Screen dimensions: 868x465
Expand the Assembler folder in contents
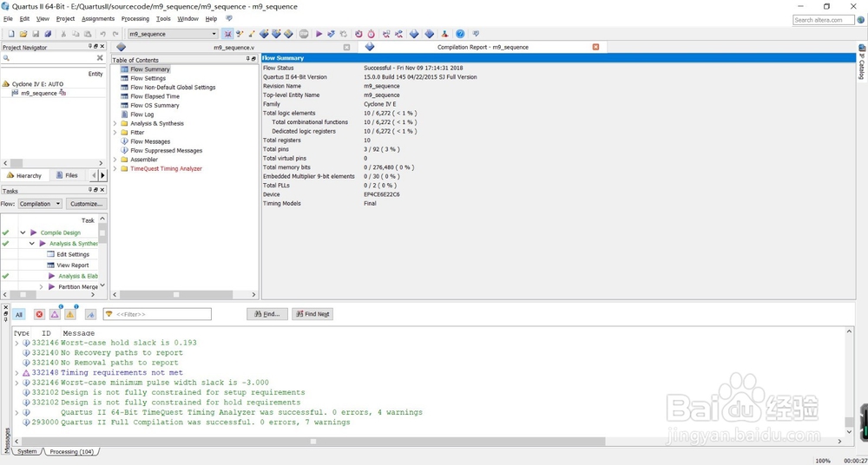coord(115,160)
